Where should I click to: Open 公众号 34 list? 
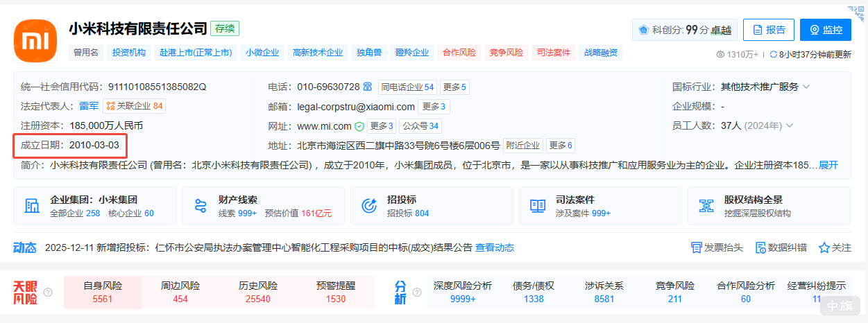click(x=420, y=126)
